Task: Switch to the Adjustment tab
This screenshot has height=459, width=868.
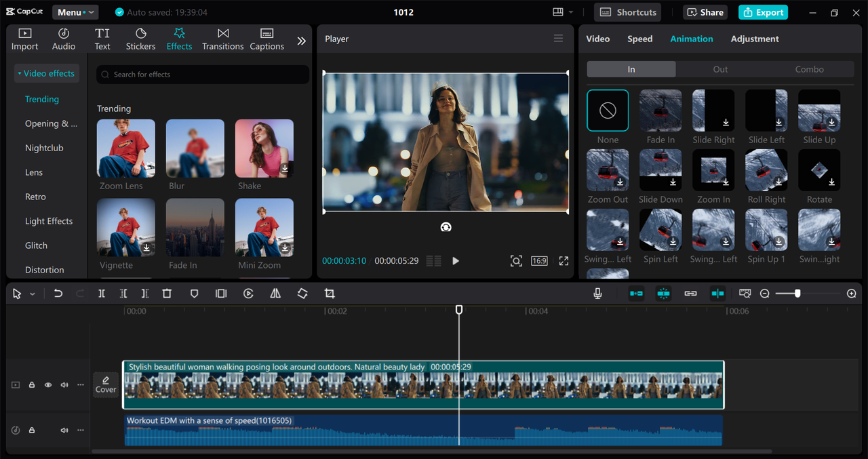Action: 755,39
